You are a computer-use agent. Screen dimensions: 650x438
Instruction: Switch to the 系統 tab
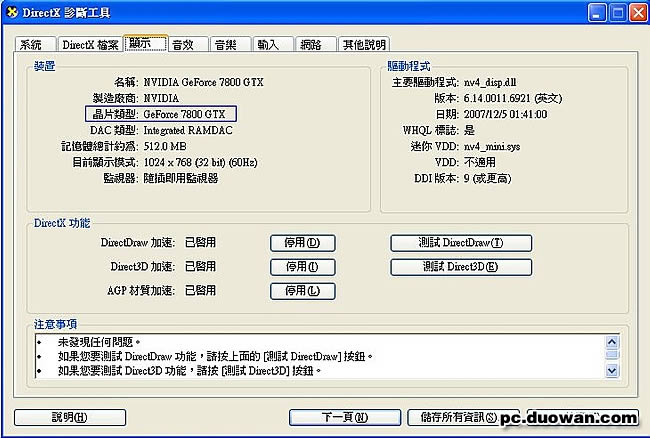click(35, 44)
